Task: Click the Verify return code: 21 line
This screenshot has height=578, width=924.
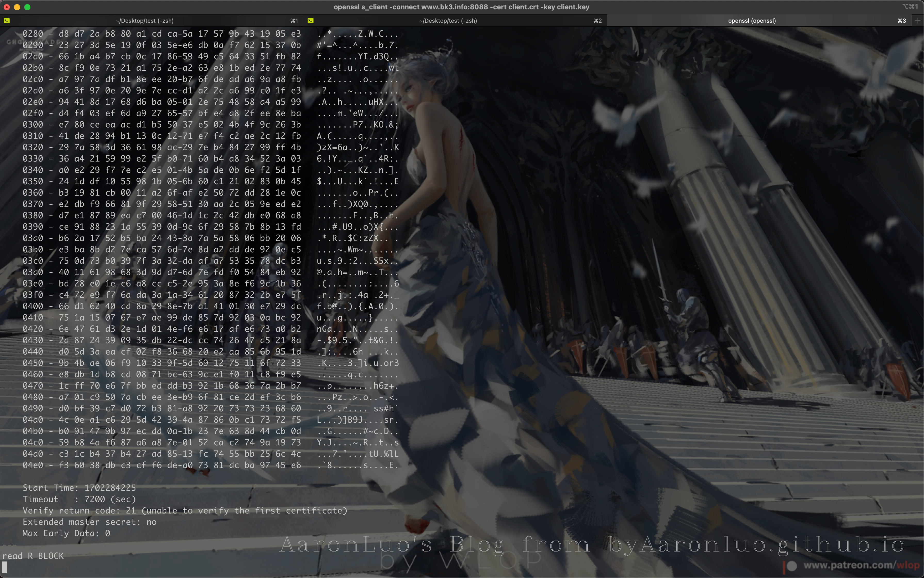Action: coord(185,510)
